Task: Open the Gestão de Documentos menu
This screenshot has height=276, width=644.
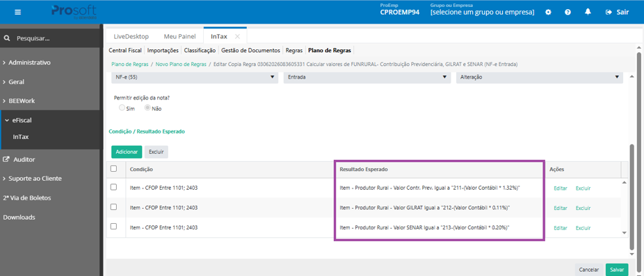Action: point(250,51)
